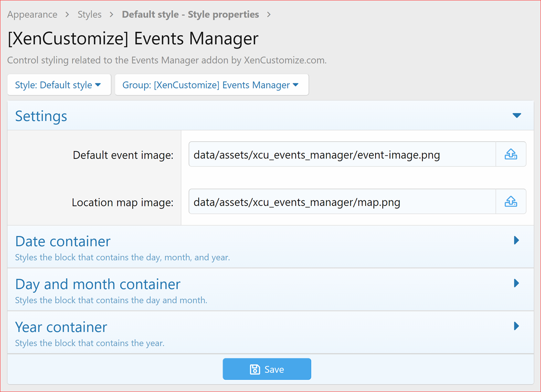Go to the Appearance breadcrumb
The height and width of the screenshot is (392, 541).
32,14
